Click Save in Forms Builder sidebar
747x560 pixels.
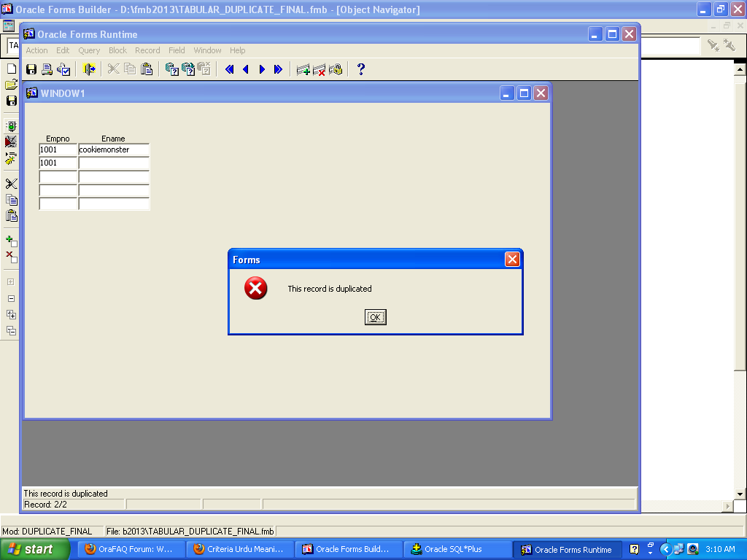[x=12, y=101]
